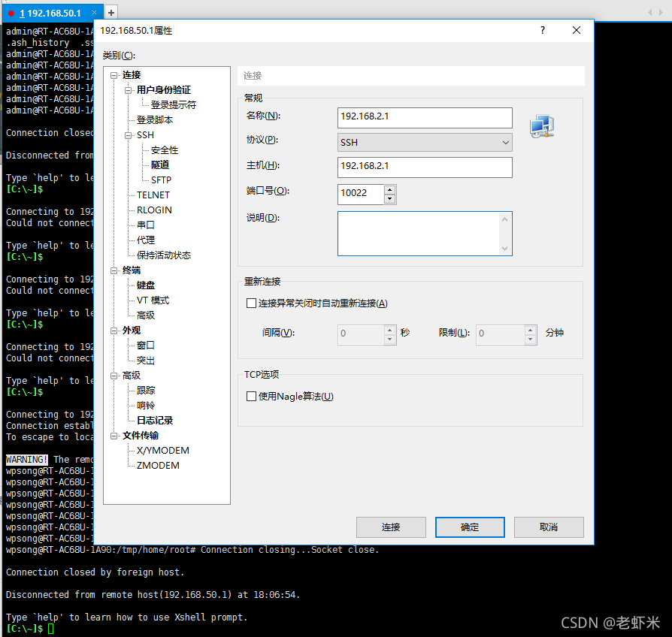672x637 pixels.
Task: Toggle the use Nagle algorithm checkbox
Action: pos(252,397)
